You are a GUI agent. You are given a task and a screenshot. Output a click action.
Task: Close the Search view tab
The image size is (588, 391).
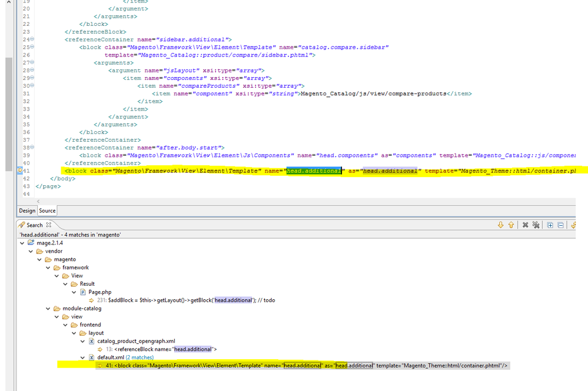(x=49, y=225)
